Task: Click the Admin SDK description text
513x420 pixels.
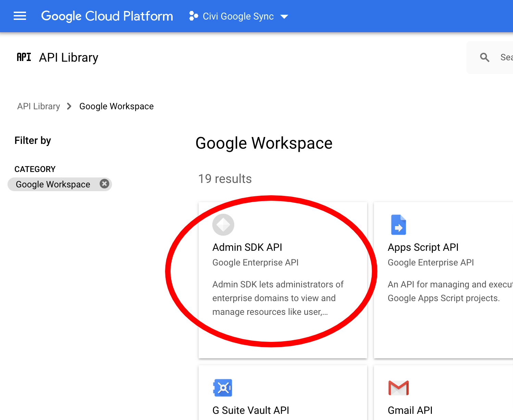Action: [278, 298]
